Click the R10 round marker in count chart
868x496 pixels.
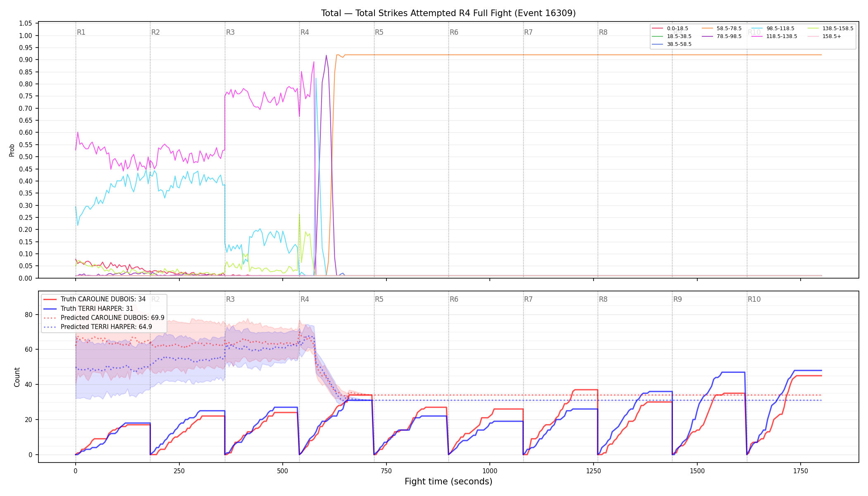754,299
